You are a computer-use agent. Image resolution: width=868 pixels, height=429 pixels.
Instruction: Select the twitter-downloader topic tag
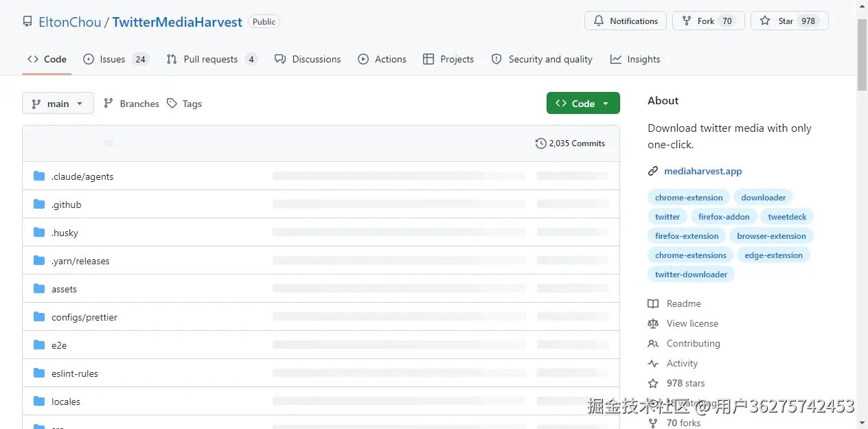tap(691, 275)
